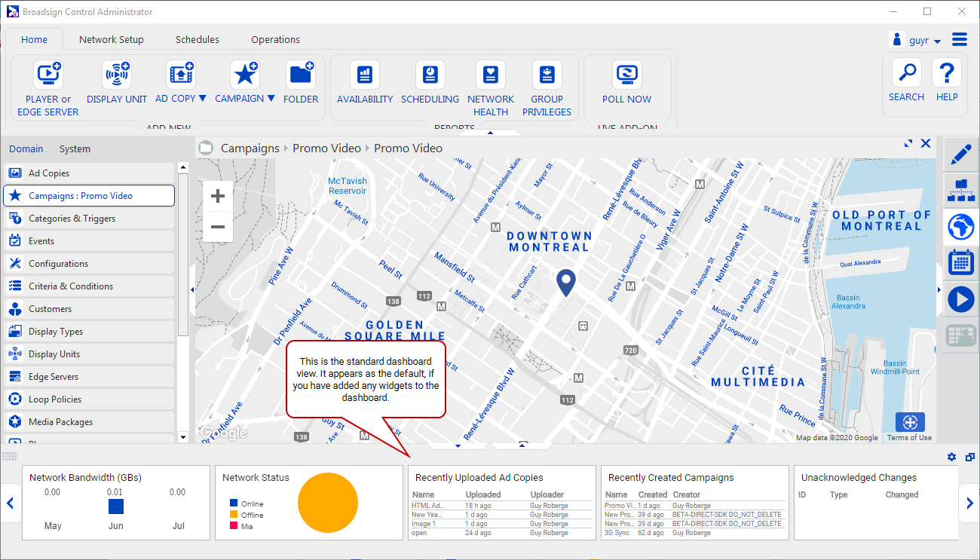This screenshot has width=980, height=560.
Task: Click the Jun bandwidth bar
Action: click(115, 506)
